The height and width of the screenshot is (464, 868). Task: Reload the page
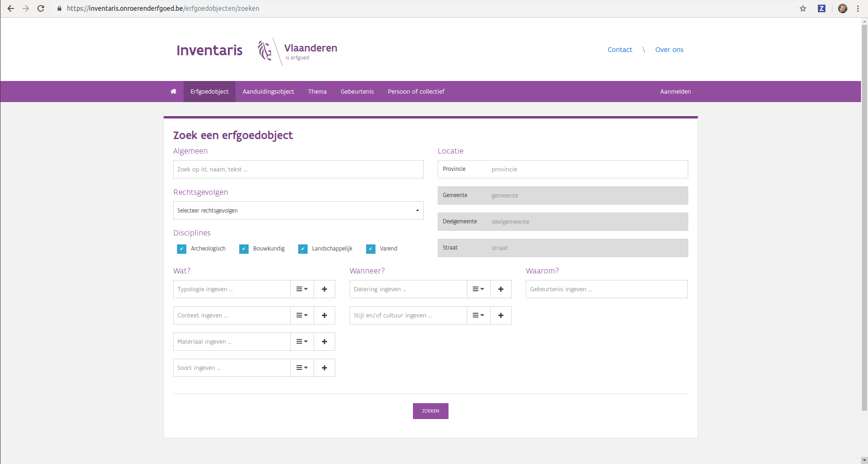coord(41,8)
